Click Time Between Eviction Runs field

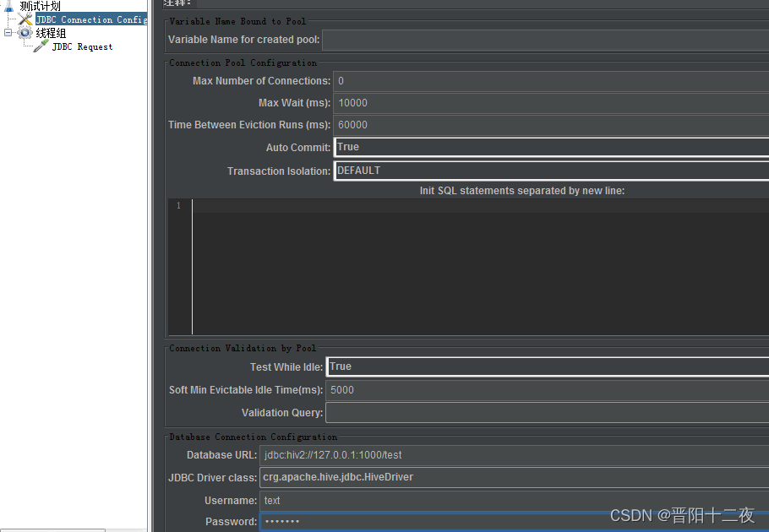pos(551,125)
